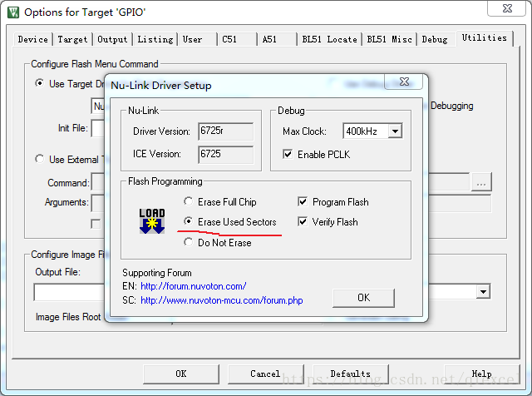
Task: Toggle the checkbox below Arguments field
Action: coord(96,224)
